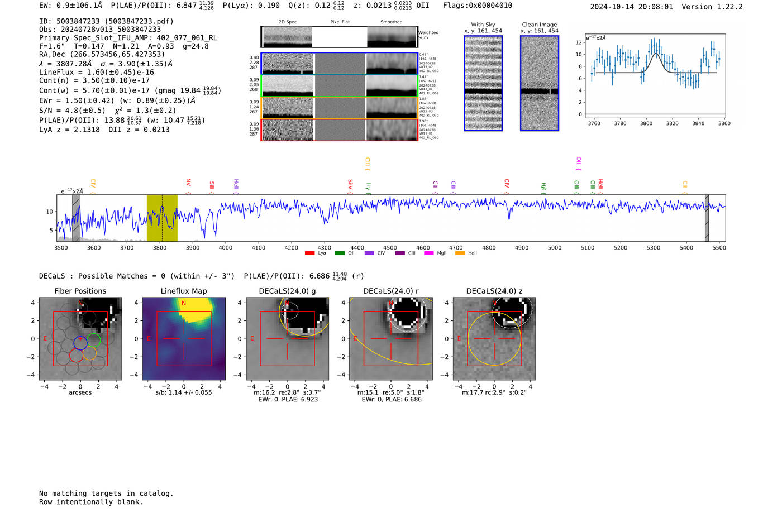The width and height of the screenshot is (782, 532).
Task: Click 'No matching targets in catalog.' text
Action: (106, 493)
